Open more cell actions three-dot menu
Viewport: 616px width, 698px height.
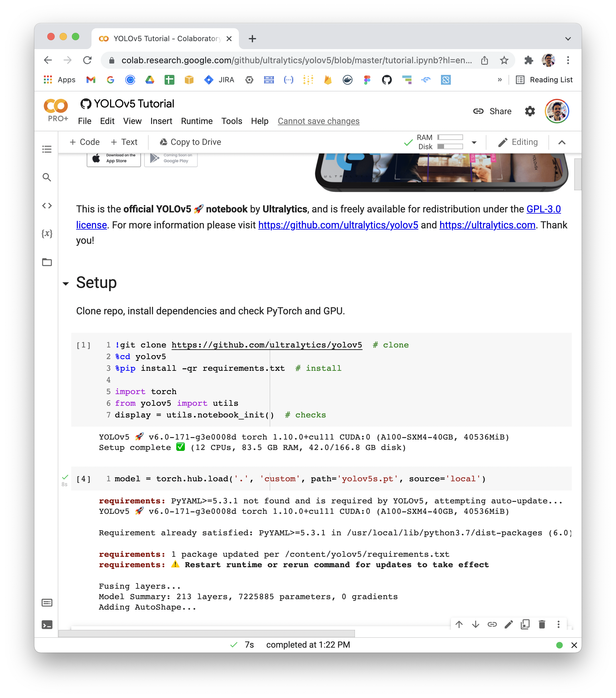[x=558, y=624]
